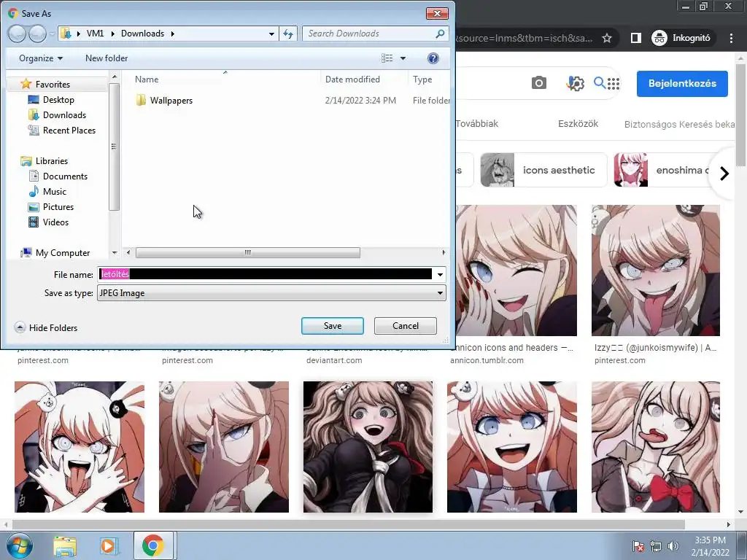Open the Izzy pinterest image thumbnail

(x=656, y=271)
